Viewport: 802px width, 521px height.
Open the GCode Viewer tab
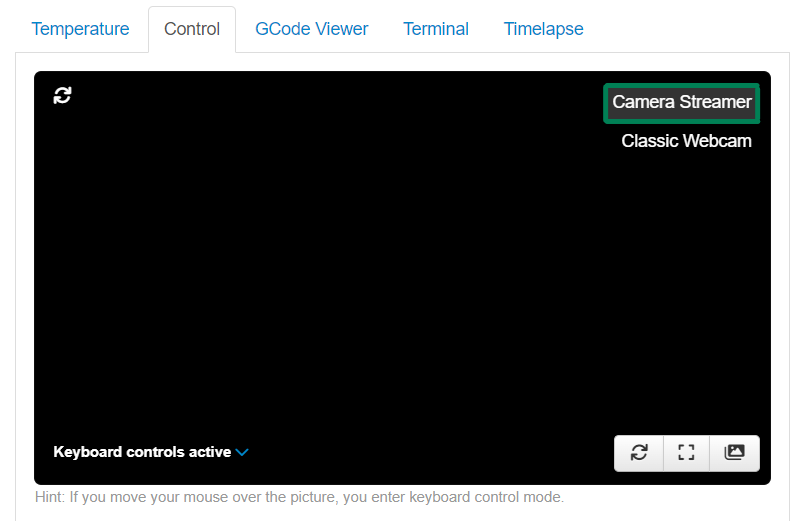[x=311, y=29]
